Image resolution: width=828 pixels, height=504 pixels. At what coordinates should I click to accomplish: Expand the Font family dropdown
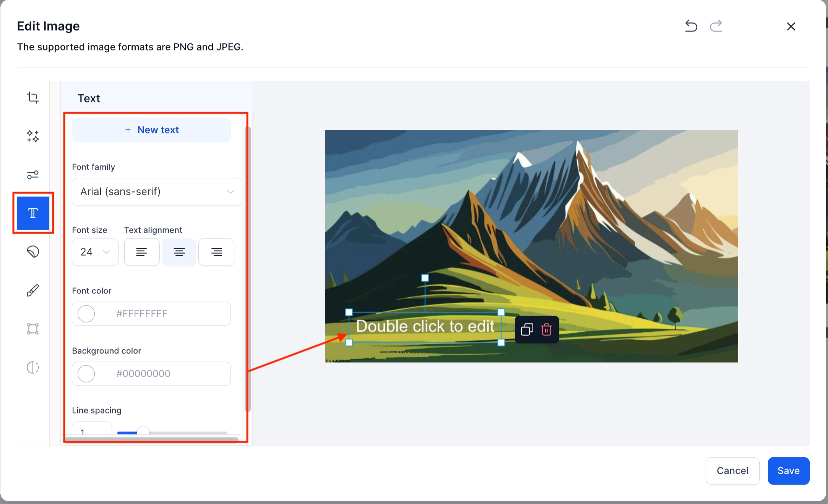click(157, 192)
